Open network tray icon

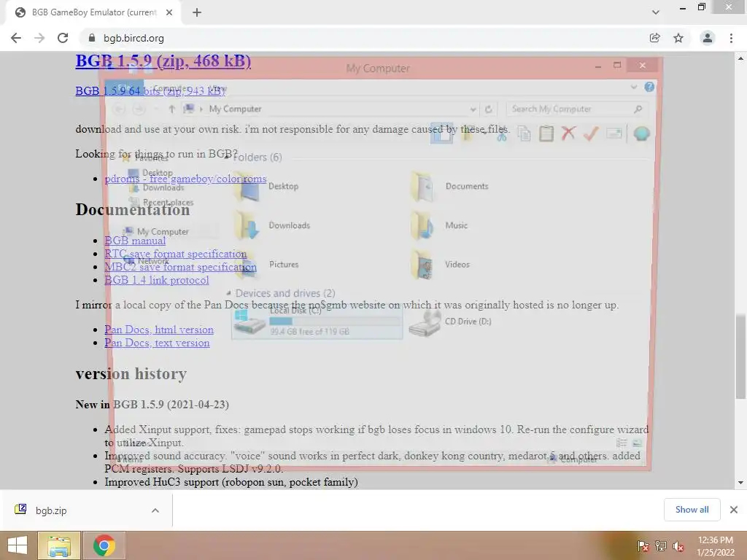point(660,545)
